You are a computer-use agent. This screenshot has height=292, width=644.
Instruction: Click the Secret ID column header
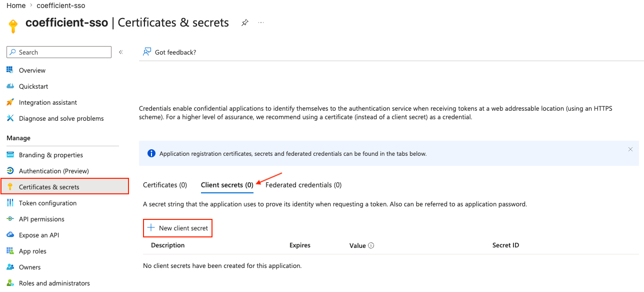point(505,245)
